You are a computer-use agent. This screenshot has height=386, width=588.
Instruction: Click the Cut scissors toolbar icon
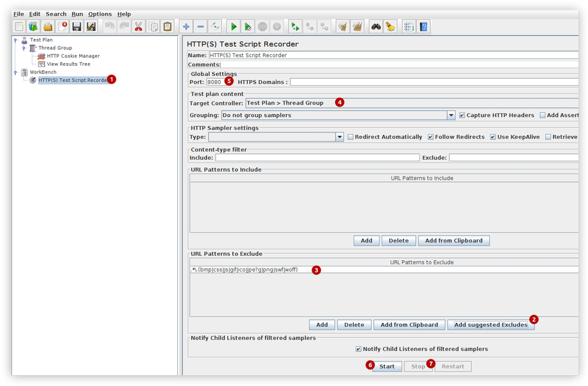[138, 26]
